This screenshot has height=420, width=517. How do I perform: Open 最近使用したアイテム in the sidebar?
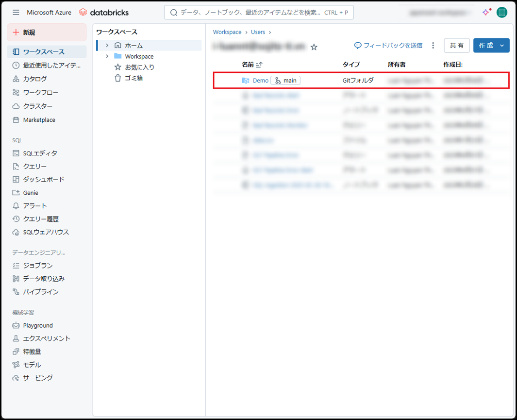click(x=47, y=65)
